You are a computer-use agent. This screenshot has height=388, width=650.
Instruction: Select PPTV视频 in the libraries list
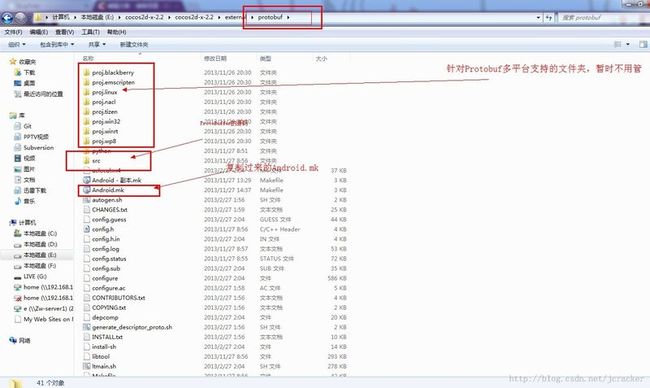coord(36,137)
